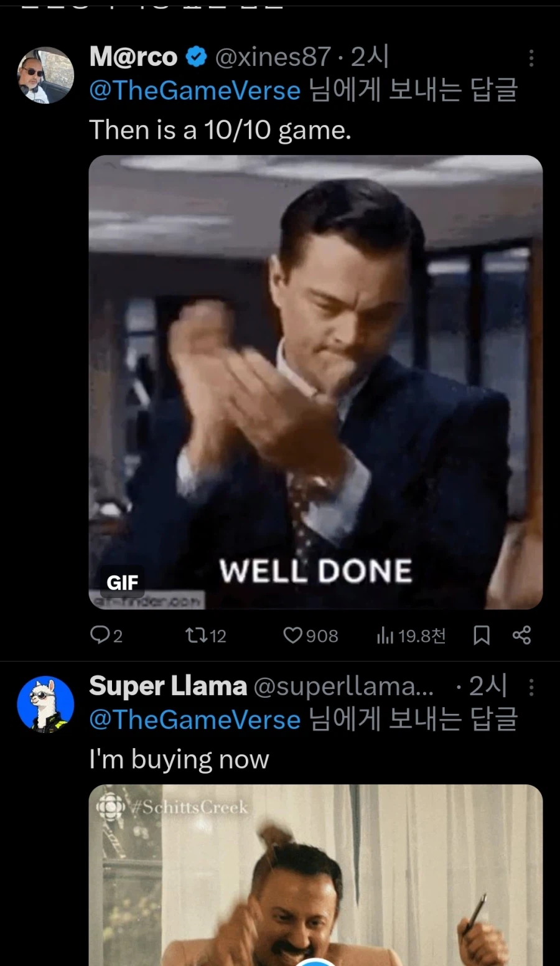The height and width of the screenshot is (966, 560).
Task: Open the M@rco display name
Action: 133,57
